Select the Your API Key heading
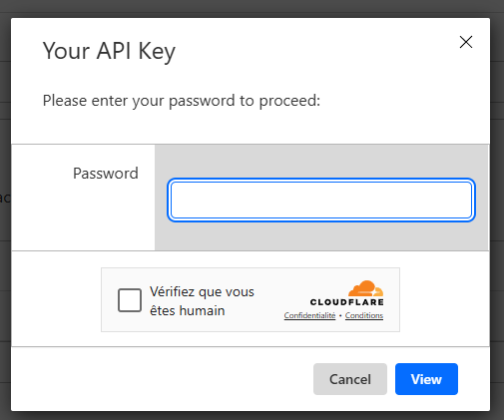 [109, 52]
